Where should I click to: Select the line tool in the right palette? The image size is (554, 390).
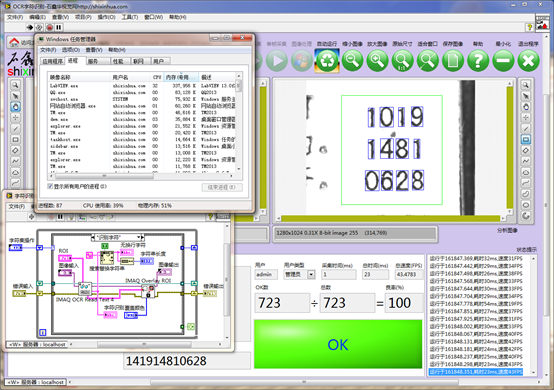pos(526,129)
